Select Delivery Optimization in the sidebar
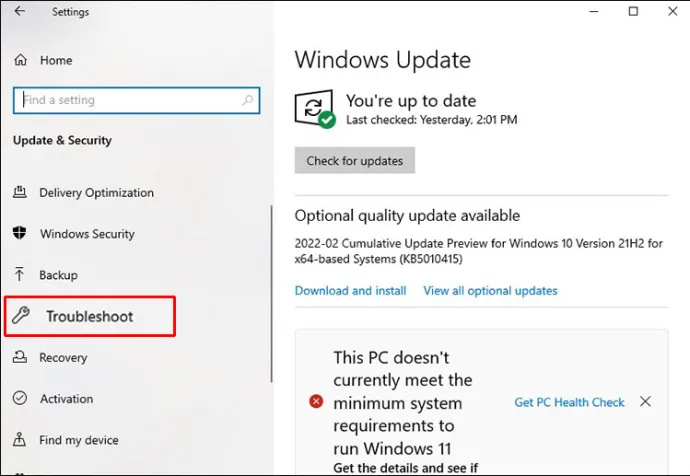Viewport: 690px width, 476px height. tap(96, 193)
